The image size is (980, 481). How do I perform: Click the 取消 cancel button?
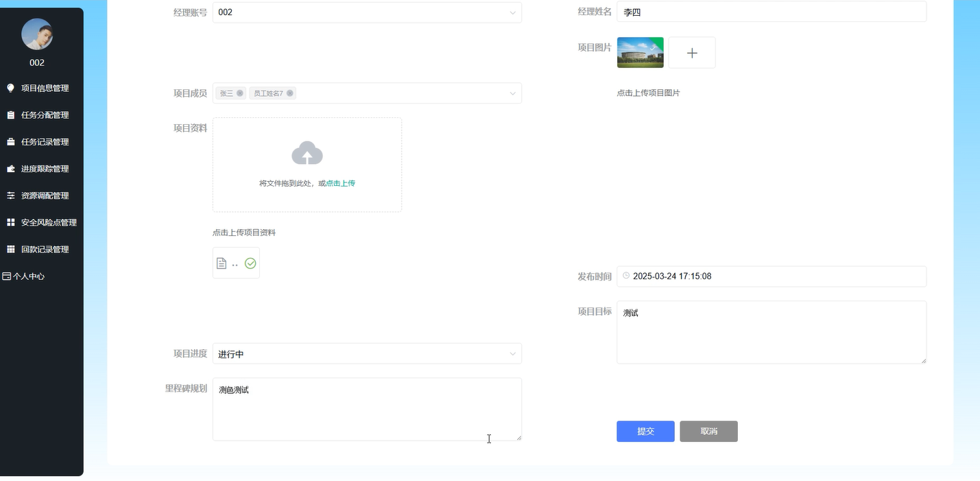click(708, 431)
